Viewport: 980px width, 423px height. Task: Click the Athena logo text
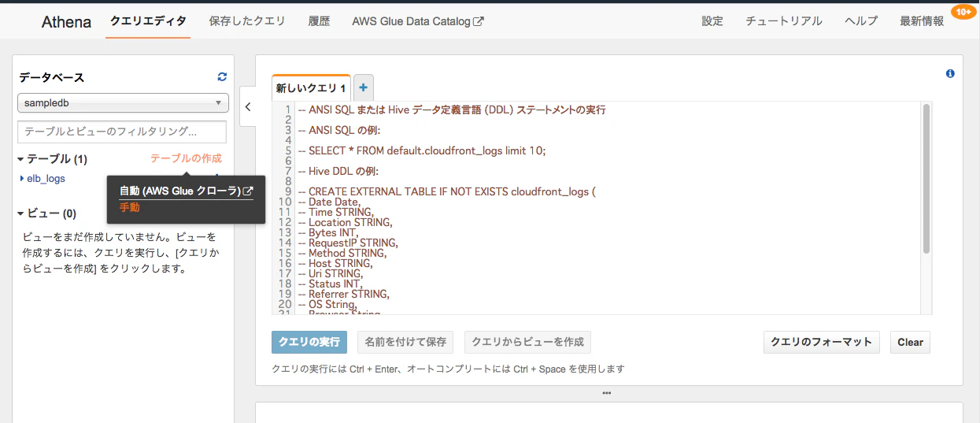coord(66,21)
